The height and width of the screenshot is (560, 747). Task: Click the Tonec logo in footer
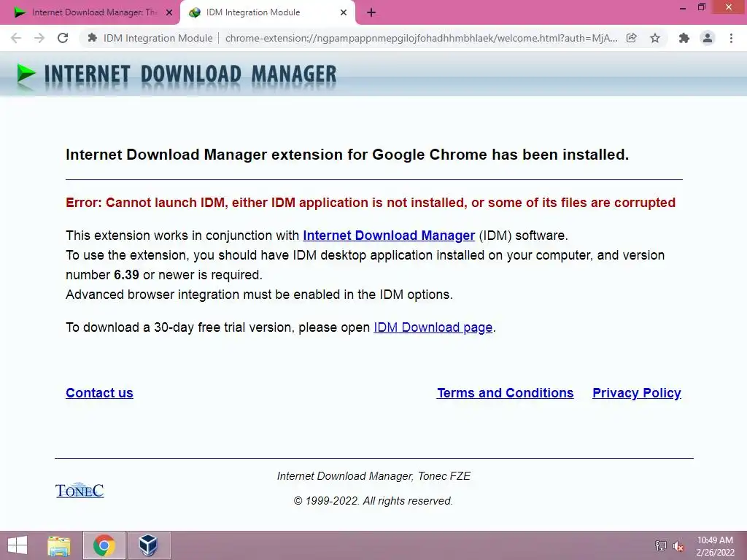click(80, 490)
